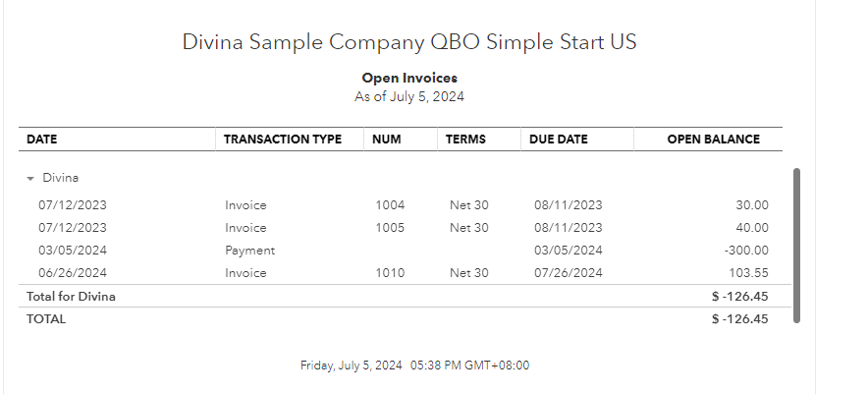Click the vertical scrollbar thumb
Image resolution: width=868 pixels, height=394 pixels.
[x=796, y=245]
